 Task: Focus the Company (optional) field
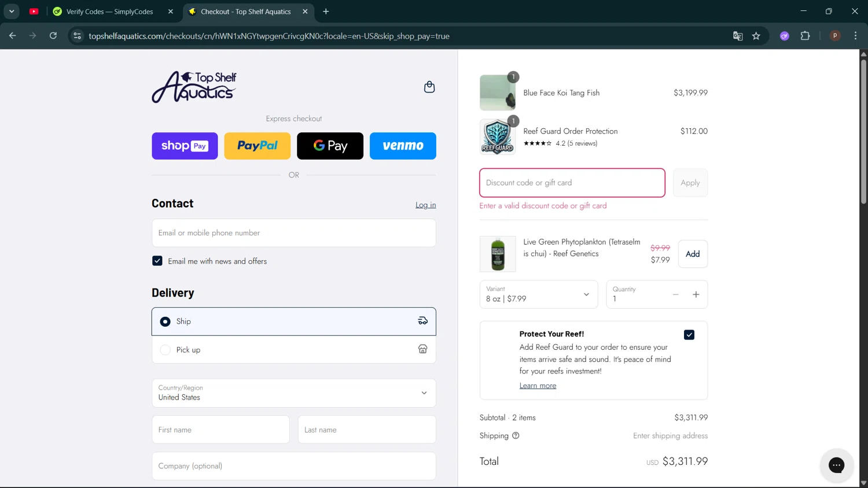pyautogui.click(x=294, y=466)
